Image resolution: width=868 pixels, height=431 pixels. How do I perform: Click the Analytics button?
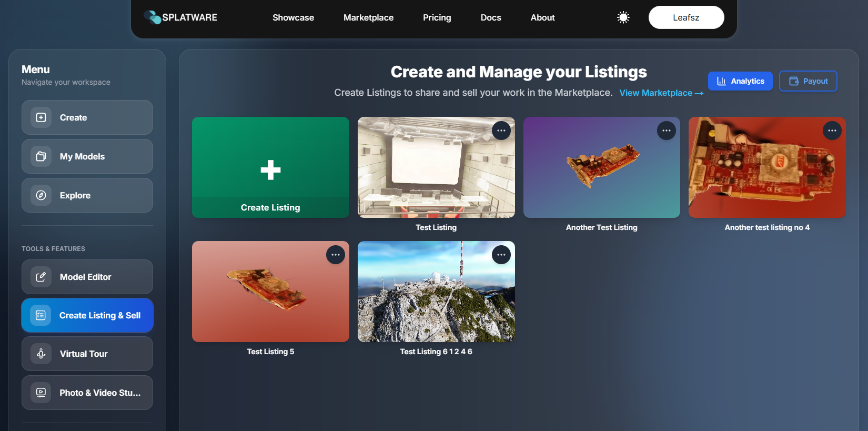pyautogui.click(x=740, y=81)
